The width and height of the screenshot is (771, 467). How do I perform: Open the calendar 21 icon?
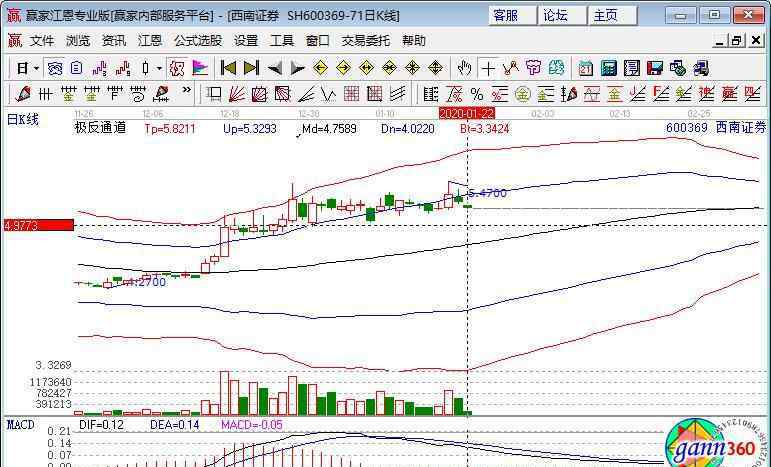(x=586, y=68)
